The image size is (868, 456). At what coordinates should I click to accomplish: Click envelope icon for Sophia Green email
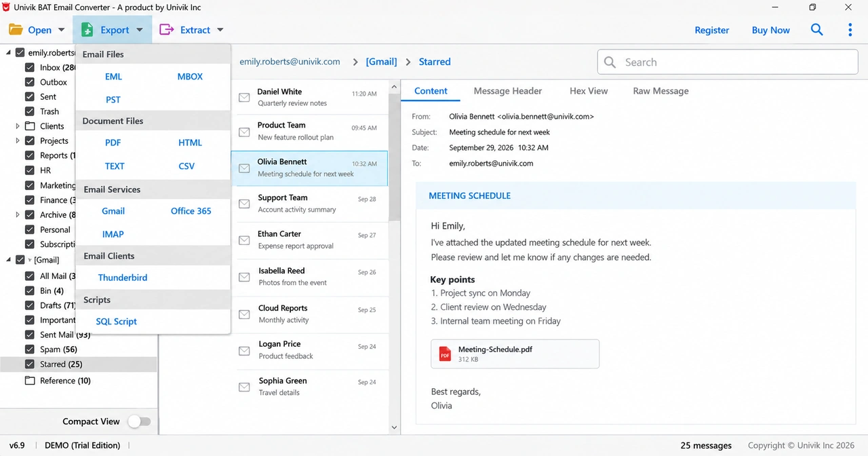244,387
